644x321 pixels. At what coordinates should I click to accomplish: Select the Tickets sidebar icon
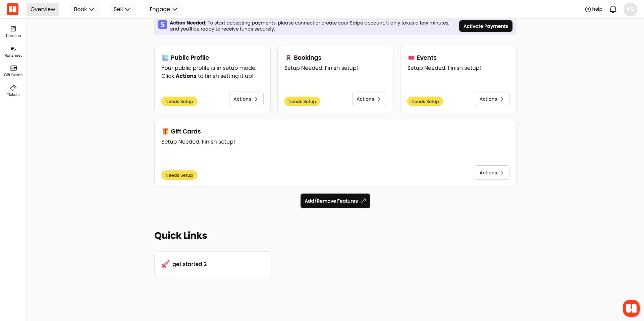pos(13,90)
